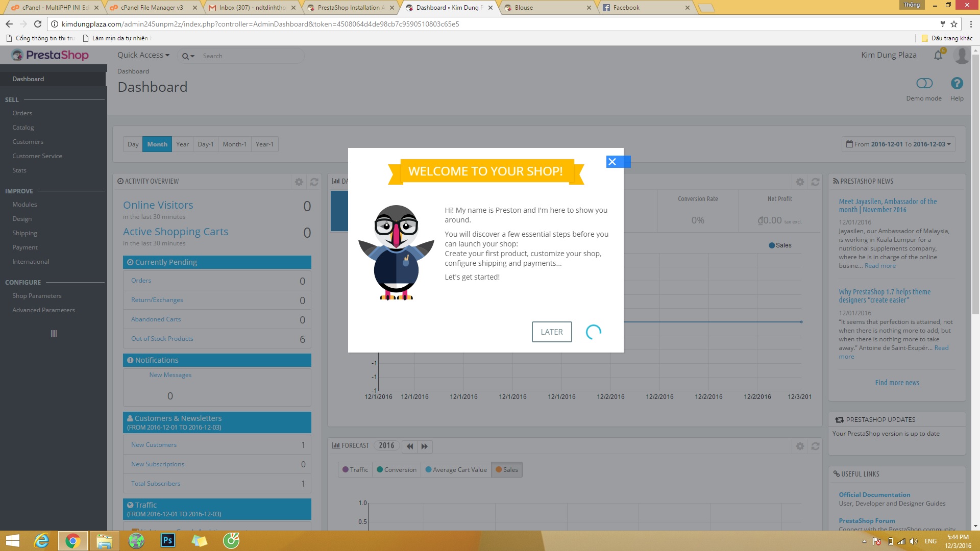Click the PrestaShop logo

tap(50, 55)
